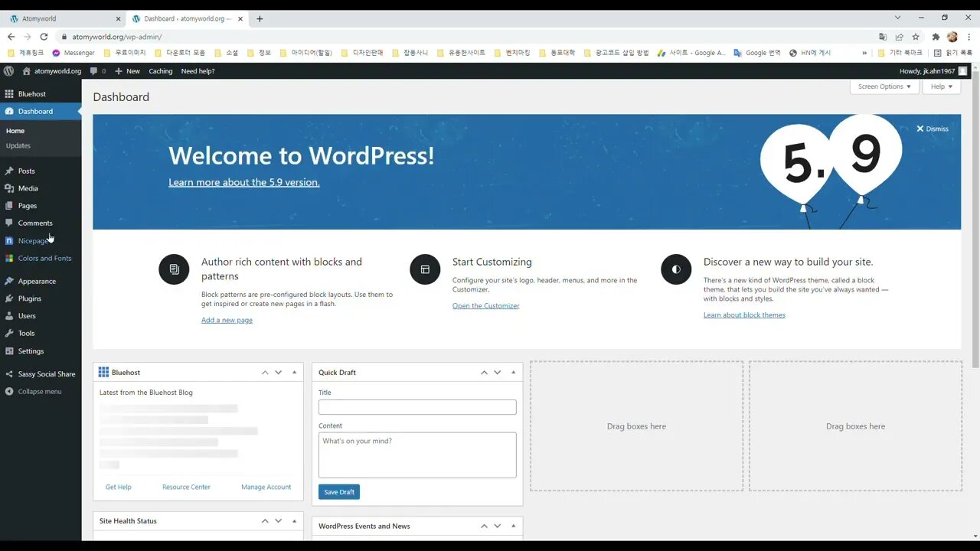Viewport: 980px width, 551px height.
Task: Open Learn about block themes link
Action: [744, 315]
